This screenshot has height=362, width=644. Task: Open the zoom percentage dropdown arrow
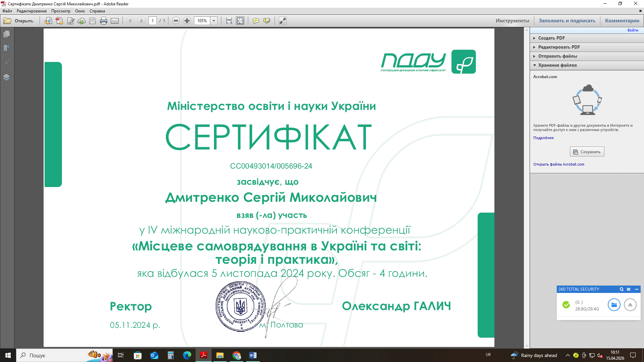(214, 21)
